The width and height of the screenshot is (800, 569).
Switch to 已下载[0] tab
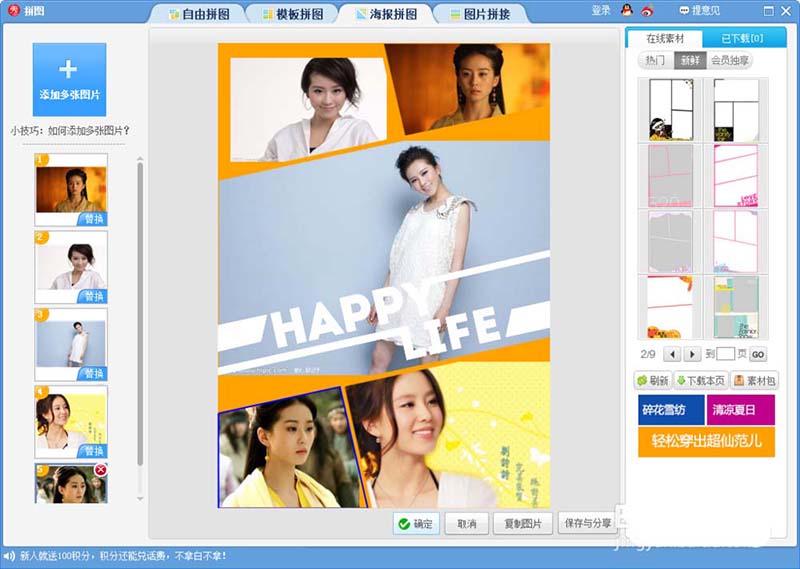[x=742, y=39]
